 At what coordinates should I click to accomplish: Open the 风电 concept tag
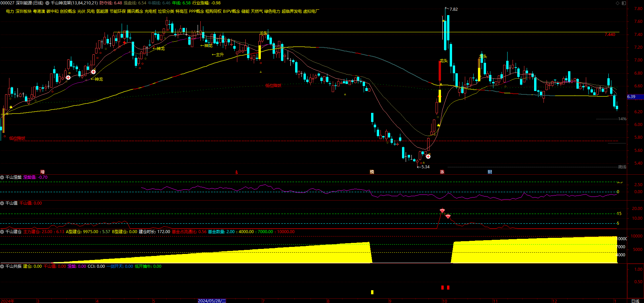coord(91,11)
